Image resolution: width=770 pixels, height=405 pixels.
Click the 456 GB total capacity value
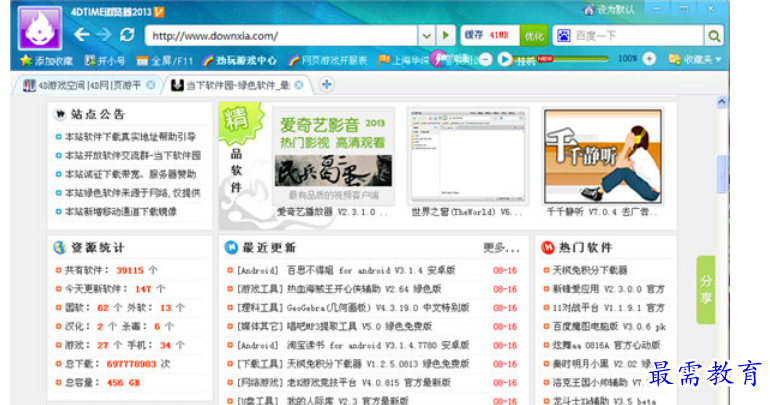[123, 383]
